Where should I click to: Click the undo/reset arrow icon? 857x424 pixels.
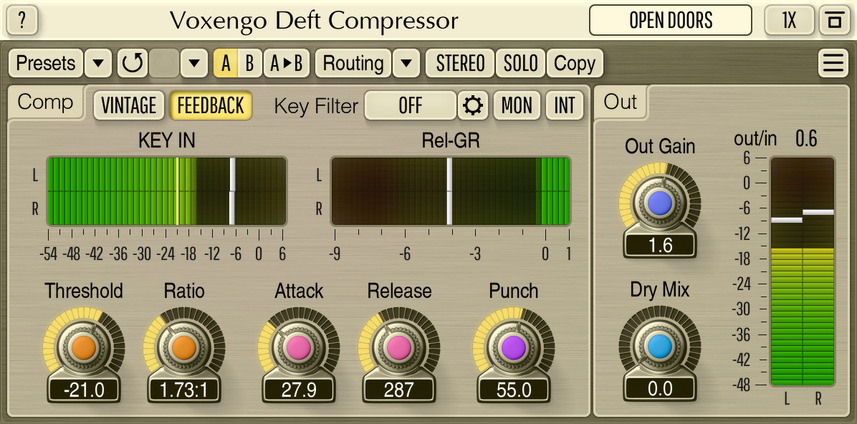[131, 63]
